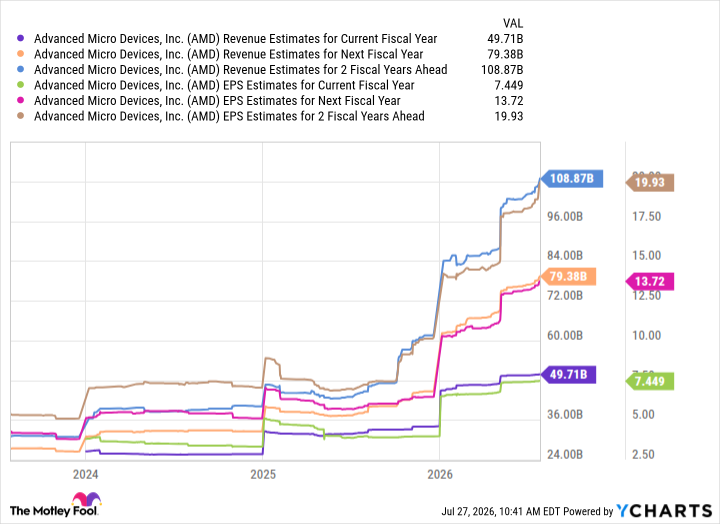Click the 72.00B y-axis label
Image resolution: width=720 pixels, height=524 pixels.
565,296
